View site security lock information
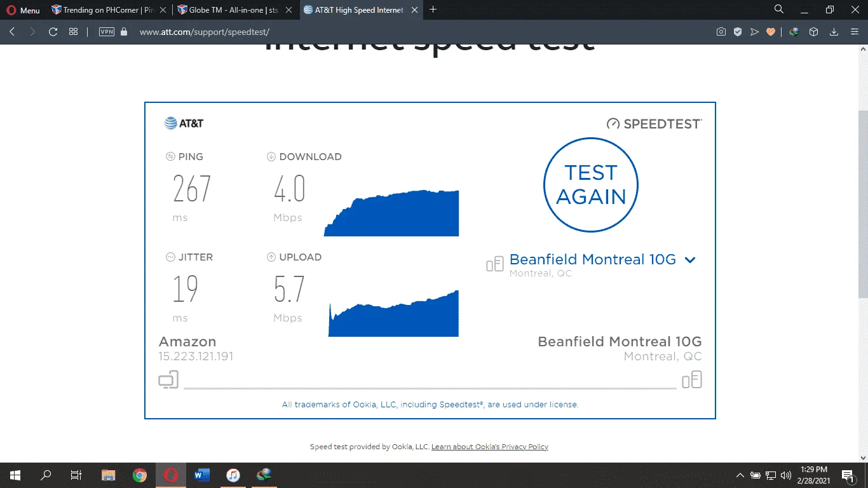The height and width of the screenshot is (488, 868). 124,32
